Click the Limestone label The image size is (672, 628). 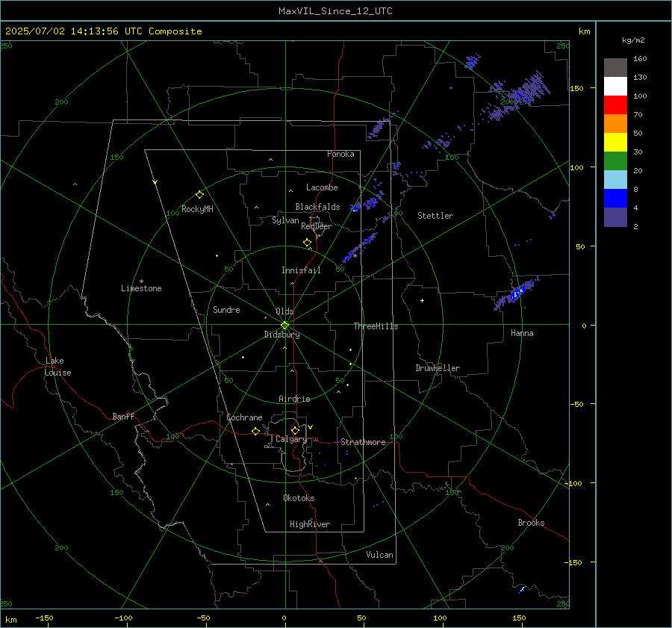pos(141,288)
